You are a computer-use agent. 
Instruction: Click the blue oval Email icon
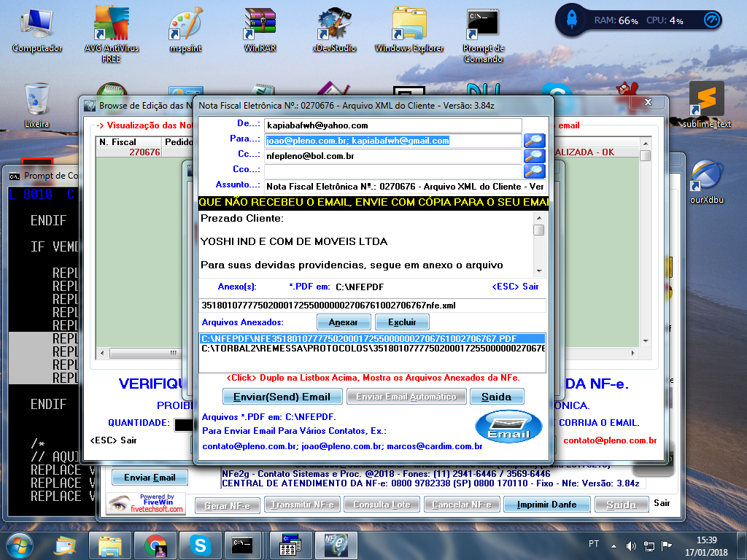(x=508, y=427)
